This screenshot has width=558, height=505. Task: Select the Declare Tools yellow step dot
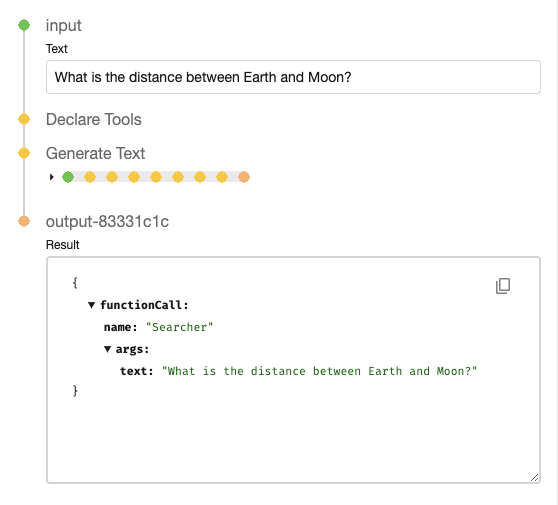coord(24,119)
